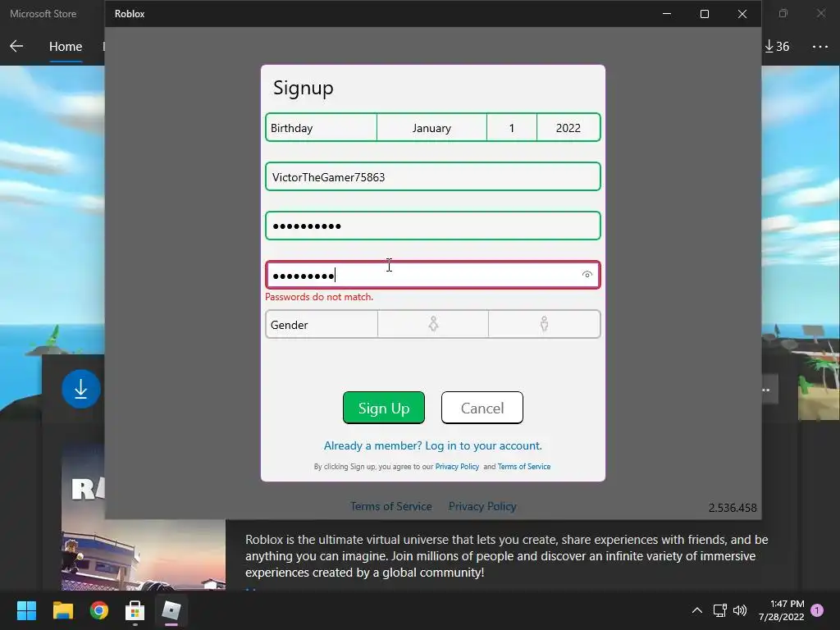840x630 pixels.
Task: Open Privacy Policy link below signup dialog
Action: click(x=482, y=506)
